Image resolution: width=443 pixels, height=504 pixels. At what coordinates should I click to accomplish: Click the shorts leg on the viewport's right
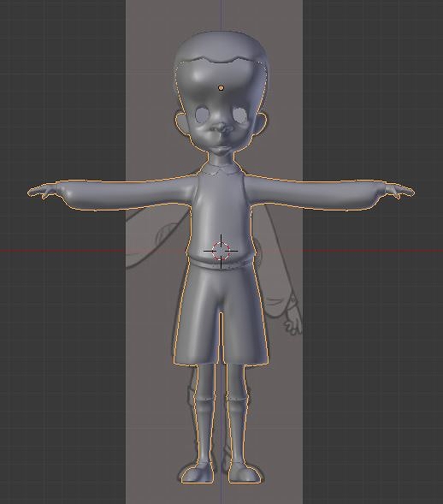tap(245, 317)
